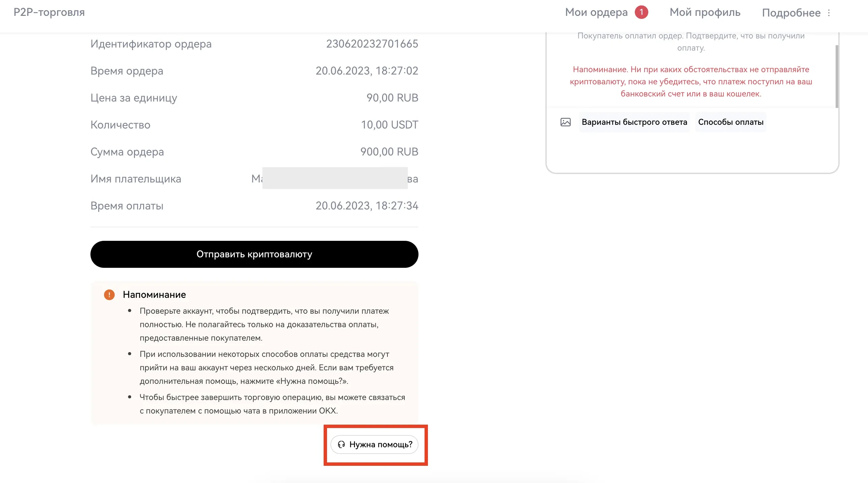The width and height of the screenshot is (868, 483).
Task: Click the image attachment icon in chat
Action: 565,122
